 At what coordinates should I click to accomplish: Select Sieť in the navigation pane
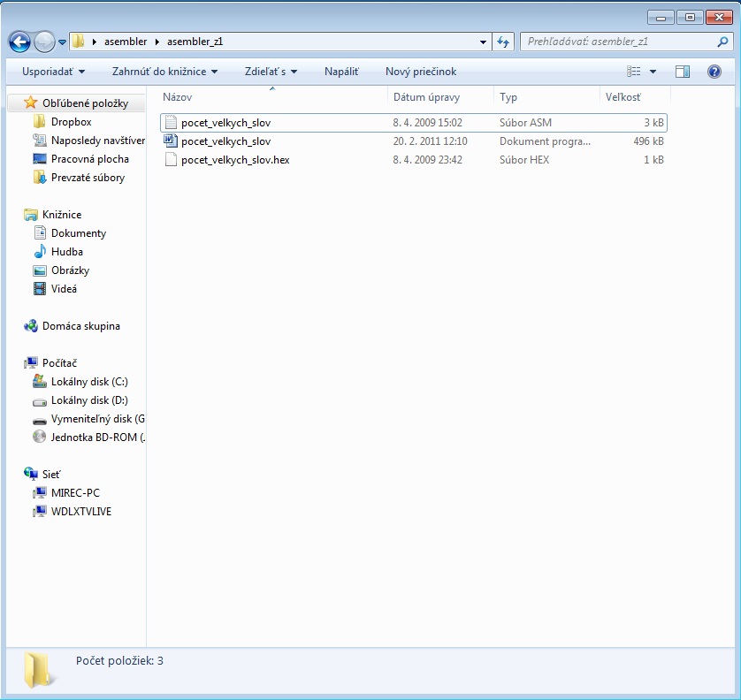click(x=51, y=475)
